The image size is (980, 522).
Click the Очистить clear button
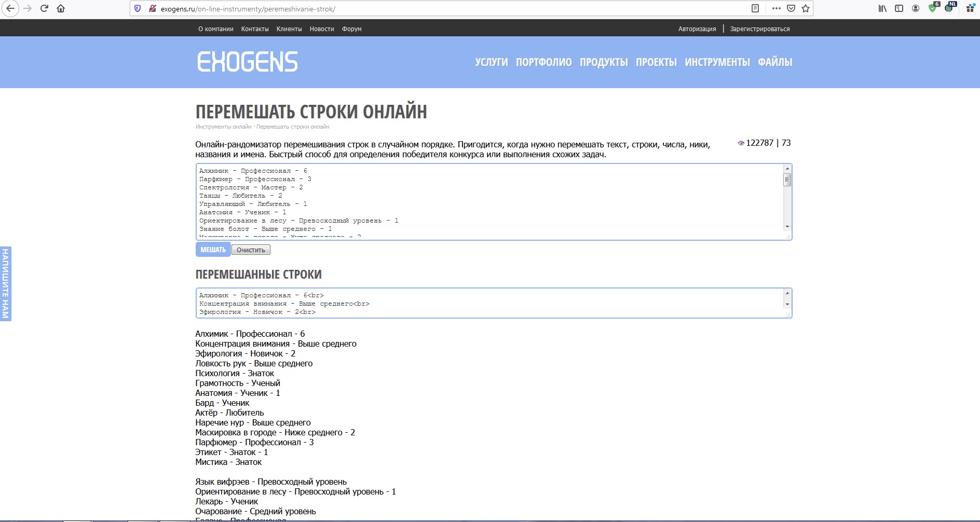(251, 250)
